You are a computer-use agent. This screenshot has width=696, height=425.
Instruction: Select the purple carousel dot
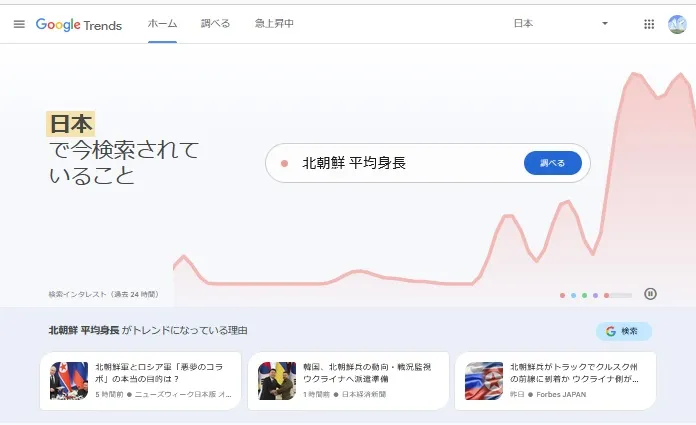pyautogui.click(x=595, y=295)
